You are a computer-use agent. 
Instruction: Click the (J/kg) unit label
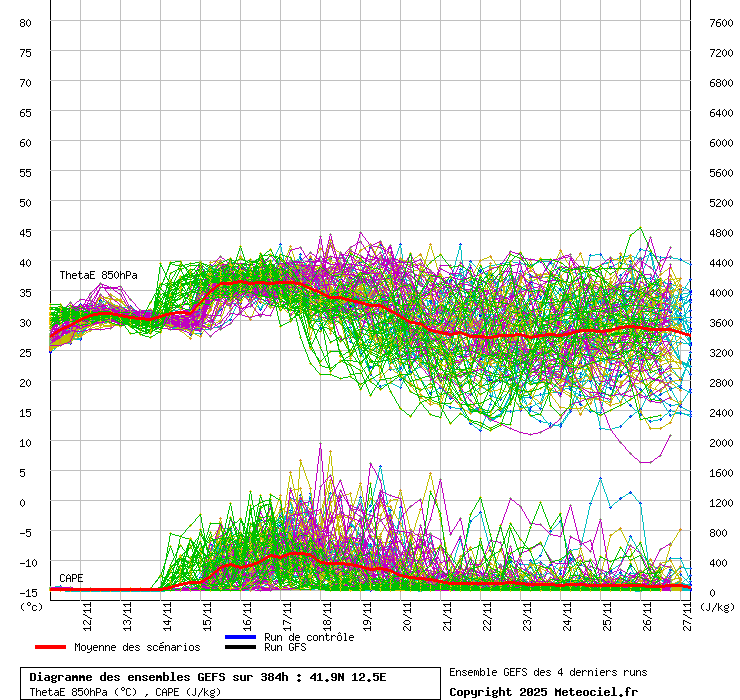coord(716,606)
